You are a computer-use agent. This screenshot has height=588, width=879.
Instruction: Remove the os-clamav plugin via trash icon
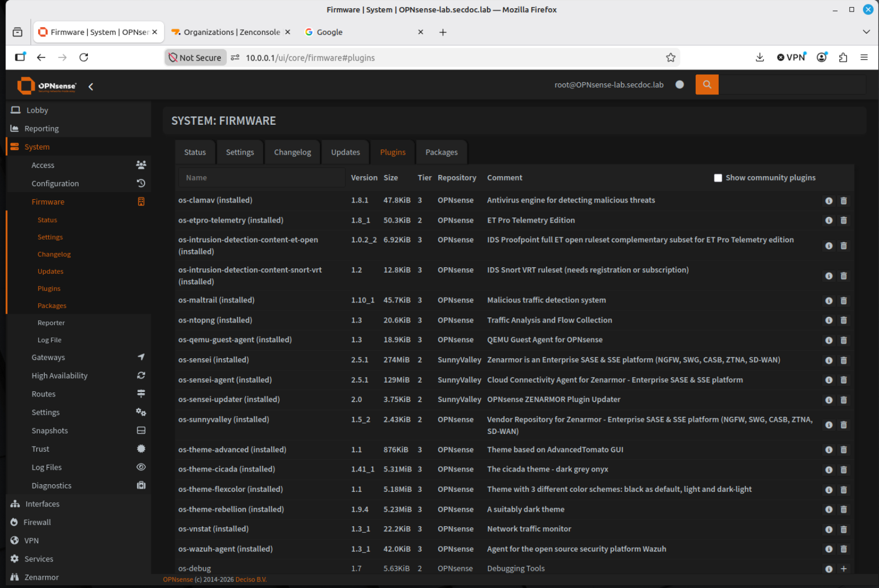pos(844,201)
